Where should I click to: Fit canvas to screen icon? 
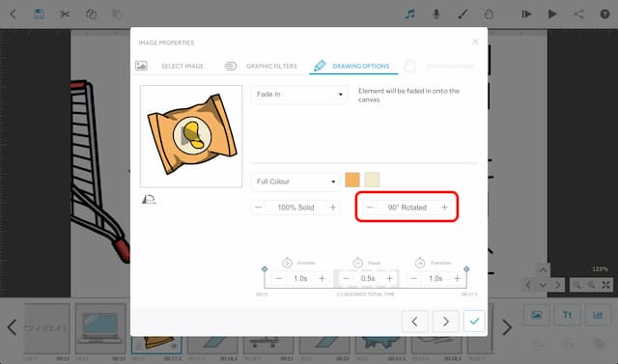605,285
